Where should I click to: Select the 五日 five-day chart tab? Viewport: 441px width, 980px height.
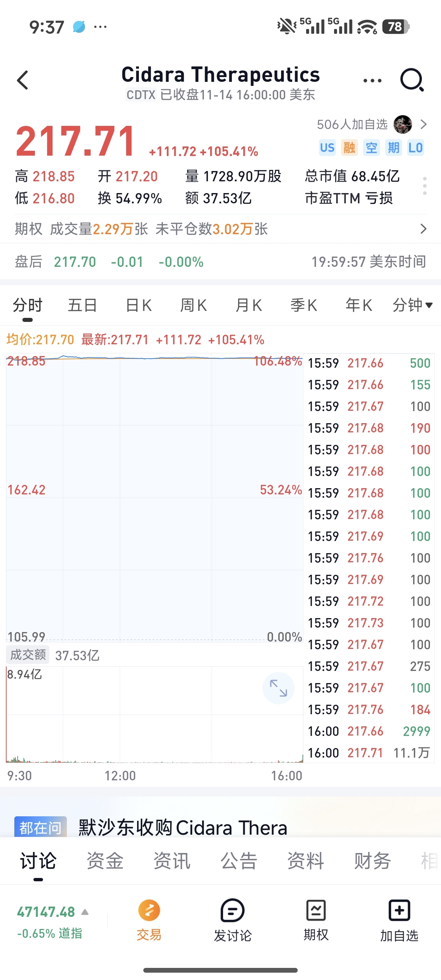[82, 305]
